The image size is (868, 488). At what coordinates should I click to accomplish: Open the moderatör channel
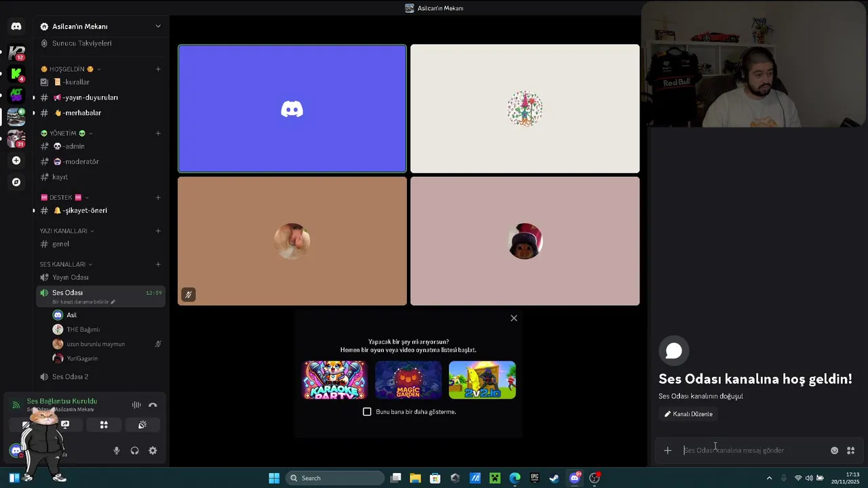pos(100,162)
